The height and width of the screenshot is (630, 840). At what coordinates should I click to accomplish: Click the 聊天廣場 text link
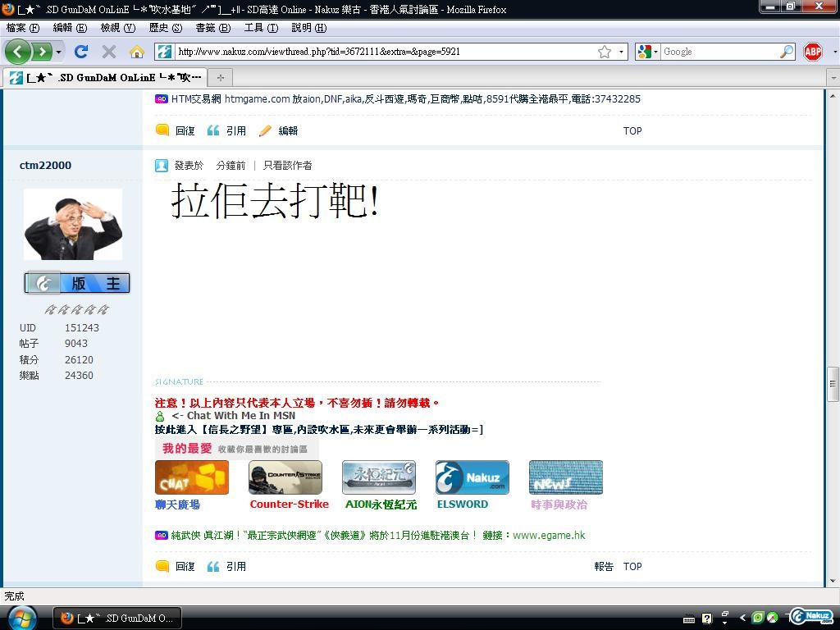tap(177, 504)
